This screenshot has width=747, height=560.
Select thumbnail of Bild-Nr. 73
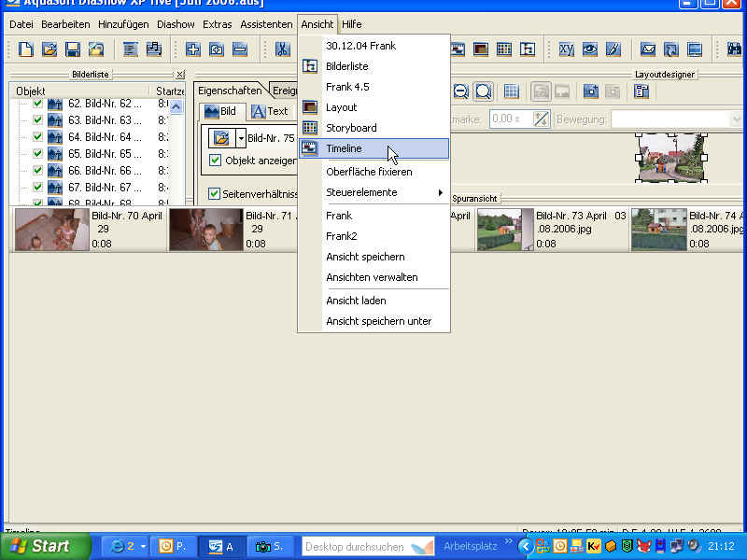point(504,230)
